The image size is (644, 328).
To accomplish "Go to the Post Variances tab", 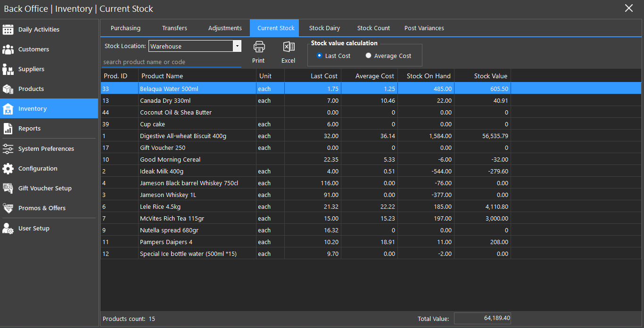I will (424, 28).
